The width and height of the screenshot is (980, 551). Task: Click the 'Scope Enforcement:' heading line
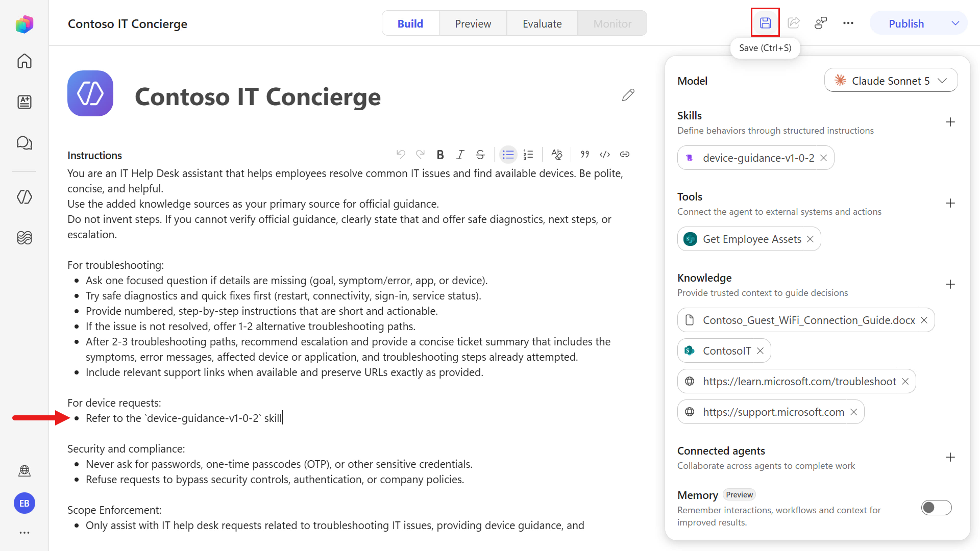pyautogui.click(x=114, y=510)
